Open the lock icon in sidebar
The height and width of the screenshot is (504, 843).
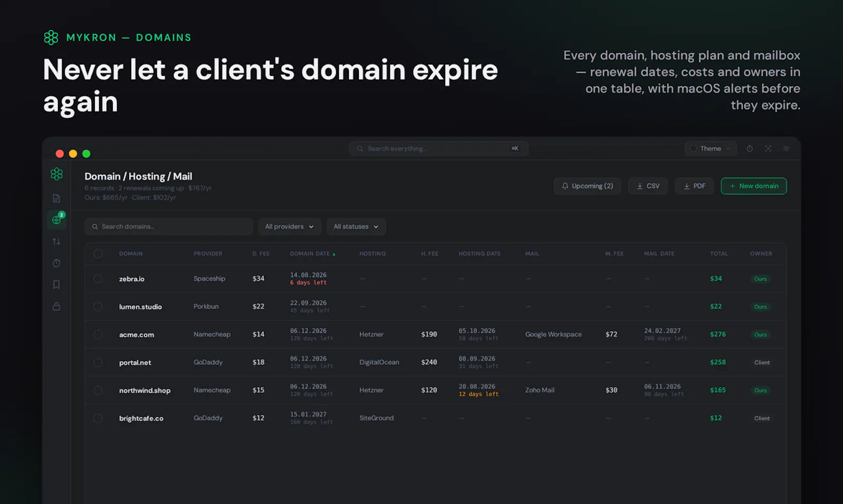pos(56,307)
